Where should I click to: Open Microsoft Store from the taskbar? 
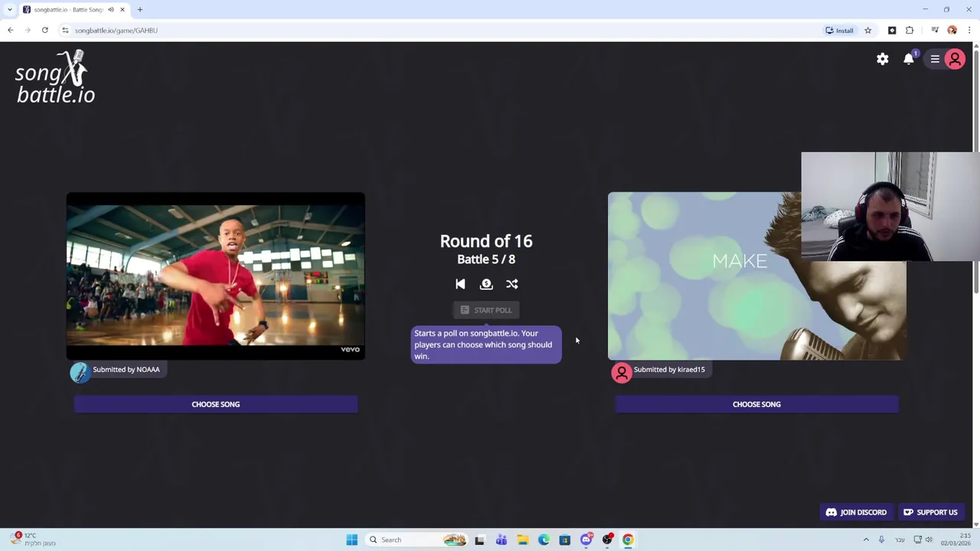tap(565, 540)
